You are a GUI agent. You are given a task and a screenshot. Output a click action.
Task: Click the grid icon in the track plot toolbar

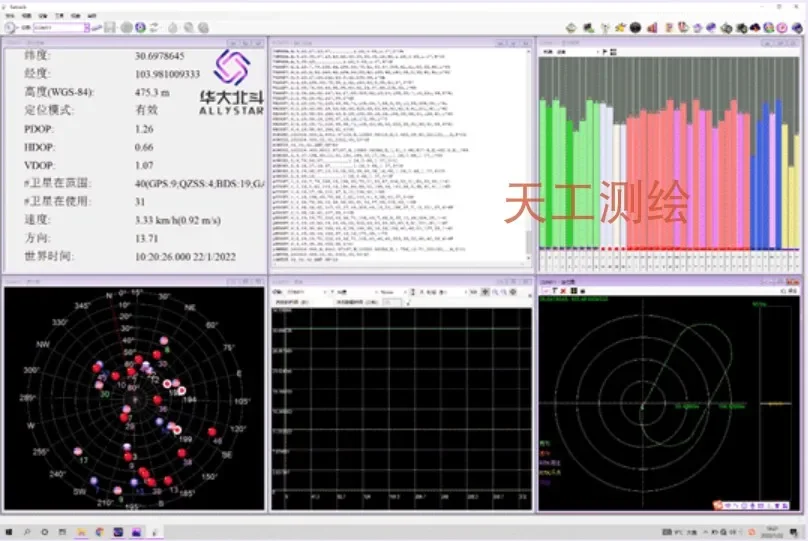(x=574, y=291)
